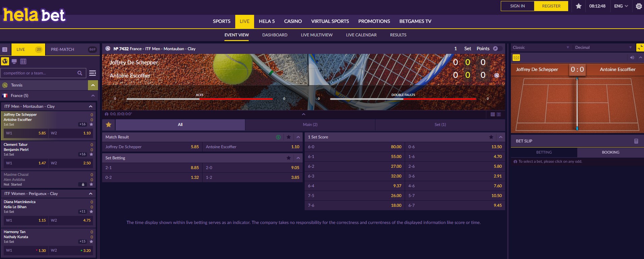Switch markets to two-column grid layout icon
644x259 pixels.
point(493,115)
